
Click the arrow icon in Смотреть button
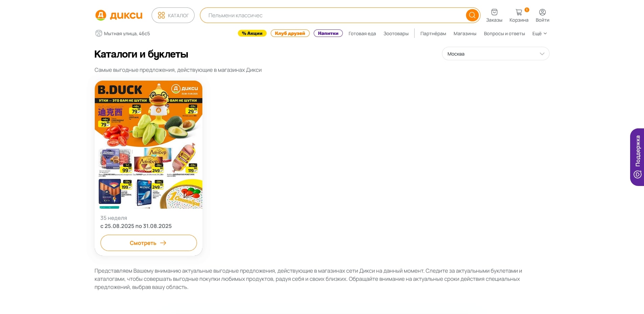[x=163, y=243]
